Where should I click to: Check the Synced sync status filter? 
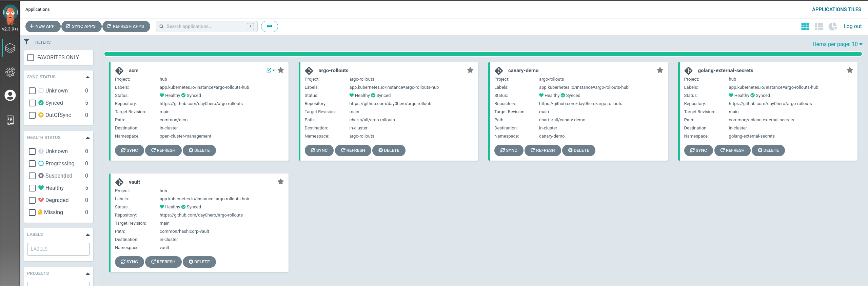pyautogui.click(x=32, y=103)
